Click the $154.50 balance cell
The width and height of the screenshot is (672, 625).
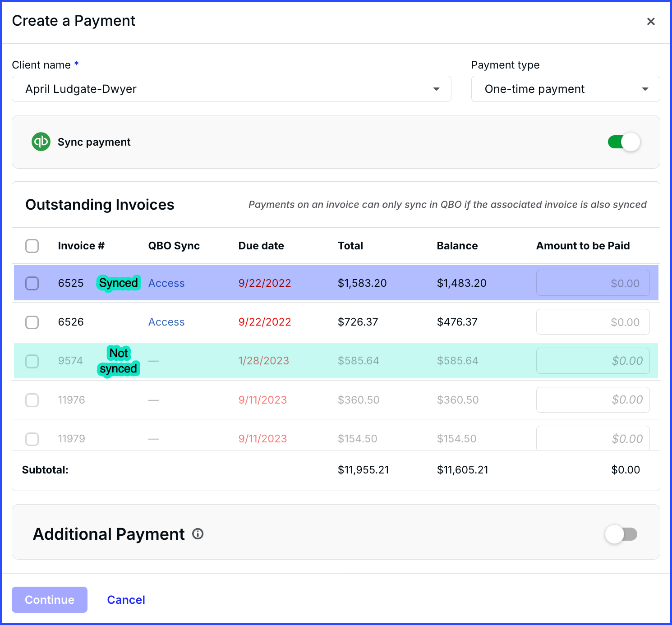tap(456, 439)
